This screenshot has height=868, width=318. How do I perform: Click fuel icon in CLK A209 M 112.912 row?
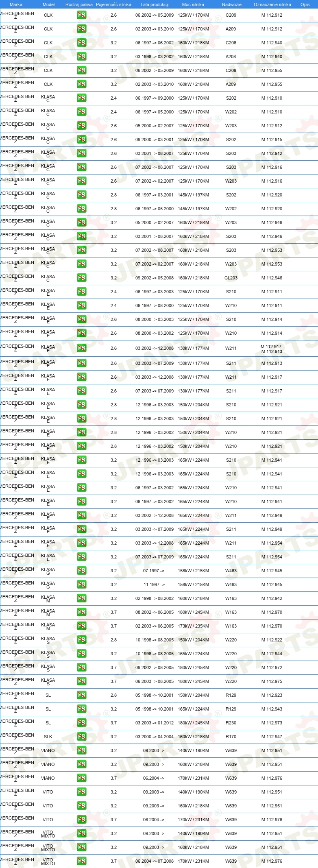click(x=81, y=29)
